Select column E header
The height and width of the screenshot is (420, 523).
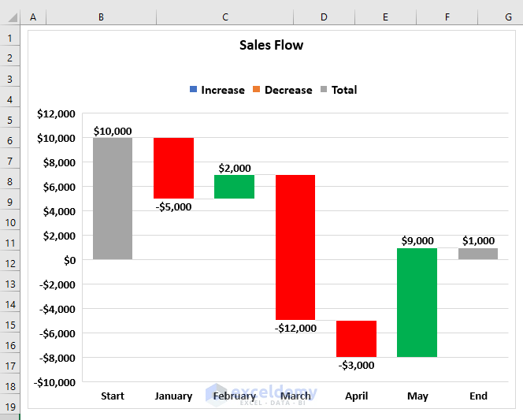[x=386, y=17]
